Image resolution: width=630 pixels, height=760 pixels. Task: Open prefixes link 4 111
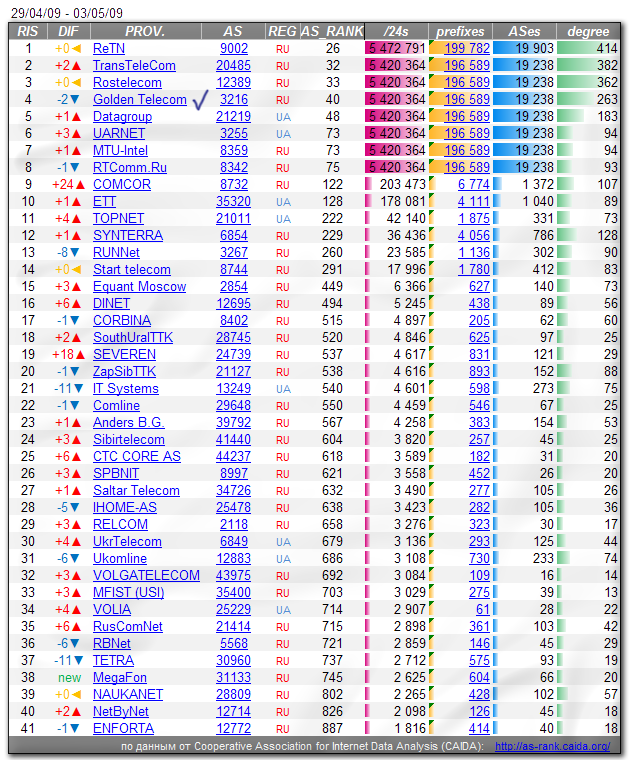pyautogui.click(x=474, y=201)
